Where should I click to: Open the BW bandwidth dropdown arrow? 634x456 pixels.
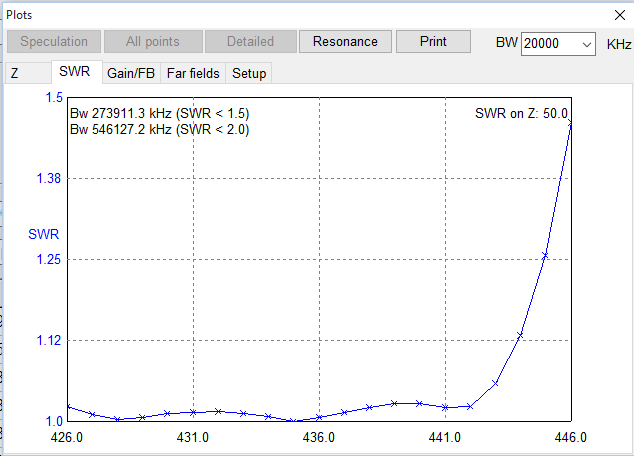click(x=587, y=44)
